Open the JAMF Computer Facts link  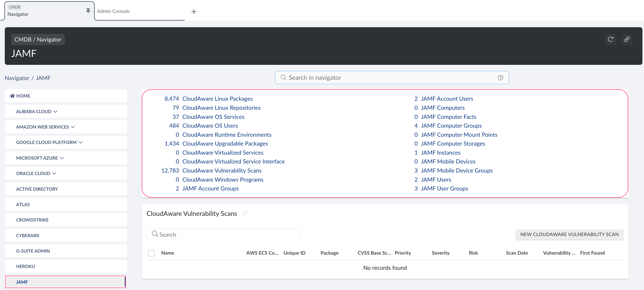point(449,117)
